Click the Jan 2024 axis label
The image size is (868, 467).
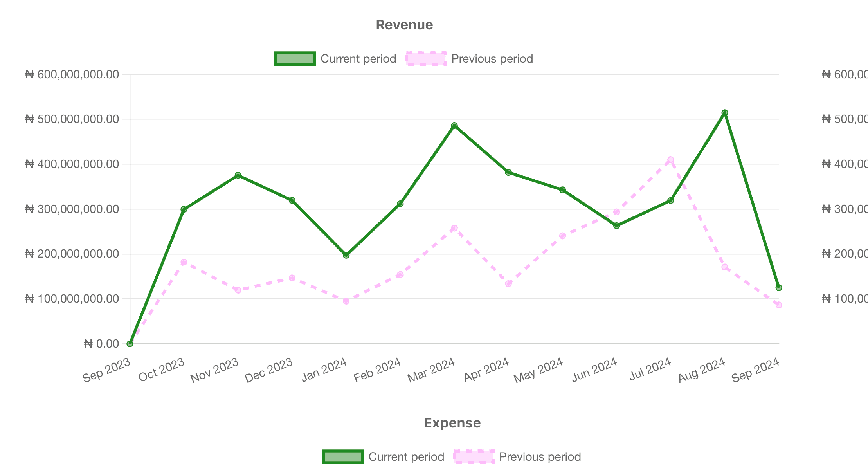324,370
